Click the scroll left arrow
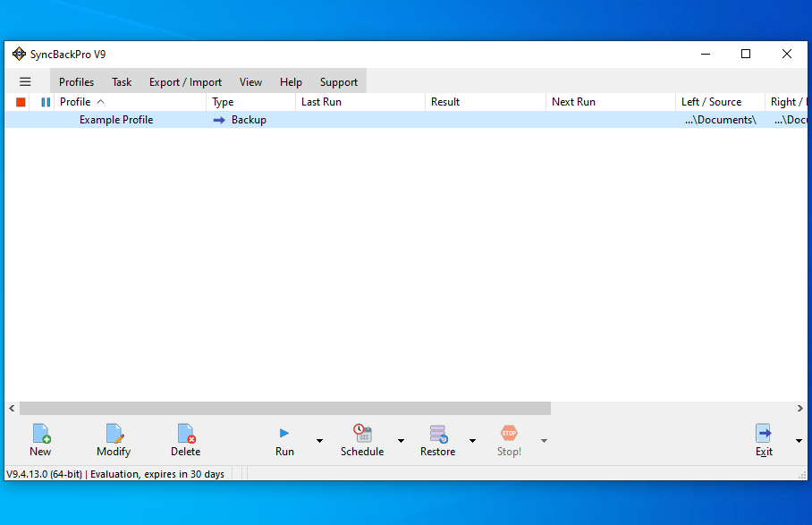Screen dimensions: 812x525 (x=12, y=409)
